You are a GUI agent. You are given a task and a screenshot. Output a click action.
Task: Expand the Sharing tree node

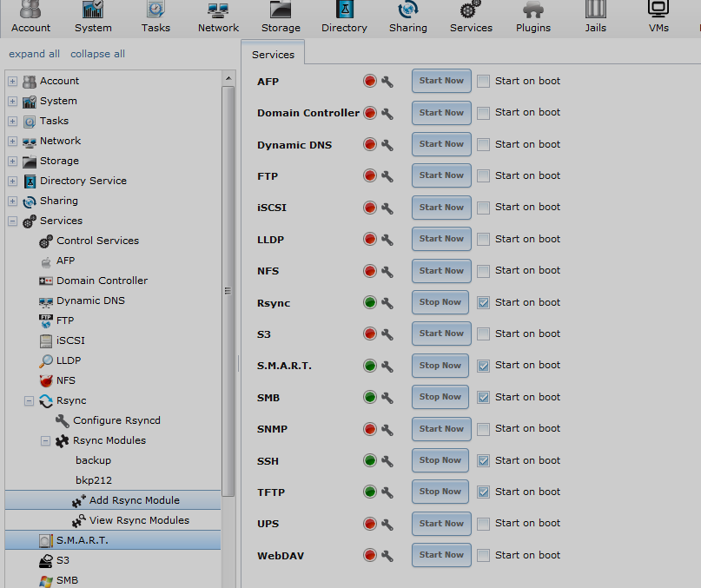pyautogui.click(x=12, y=202)
